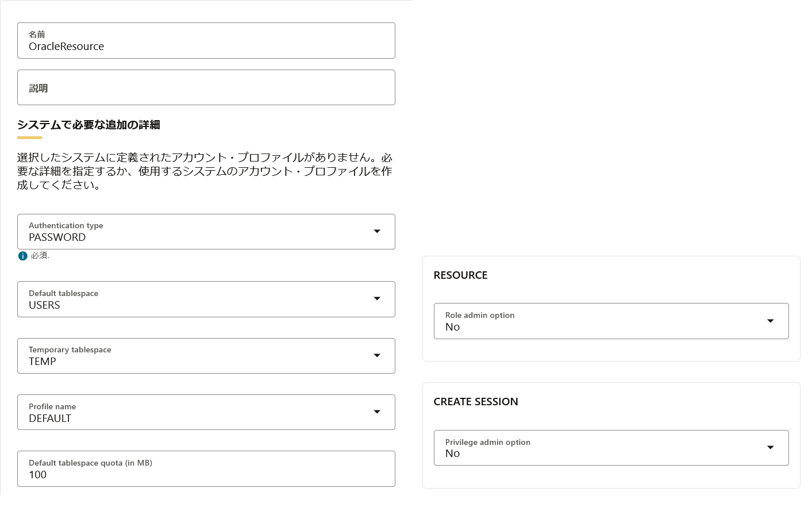Click the RESOURCE card heading
This screenshot has width=812, height=507.
pyautogui.click(x=460, y=275)
